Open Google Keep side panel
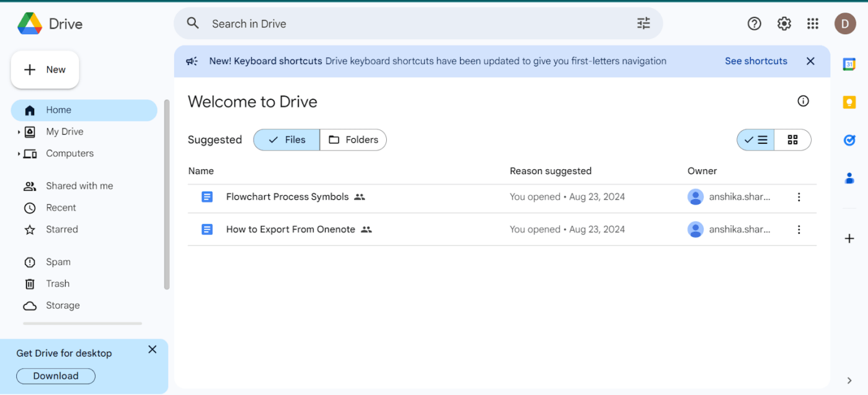Screen dimensions: 868x395 point(849,102)
